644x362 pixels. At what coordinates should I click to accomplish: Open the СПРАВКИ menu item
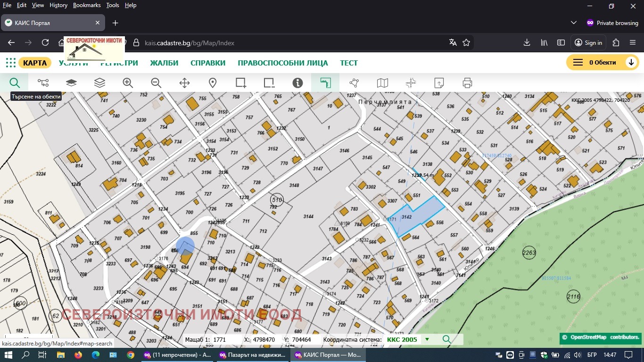(x=208, y=63)
